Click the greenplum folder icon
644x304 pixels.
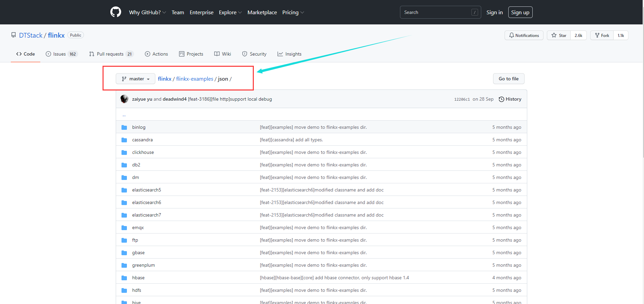124,265
